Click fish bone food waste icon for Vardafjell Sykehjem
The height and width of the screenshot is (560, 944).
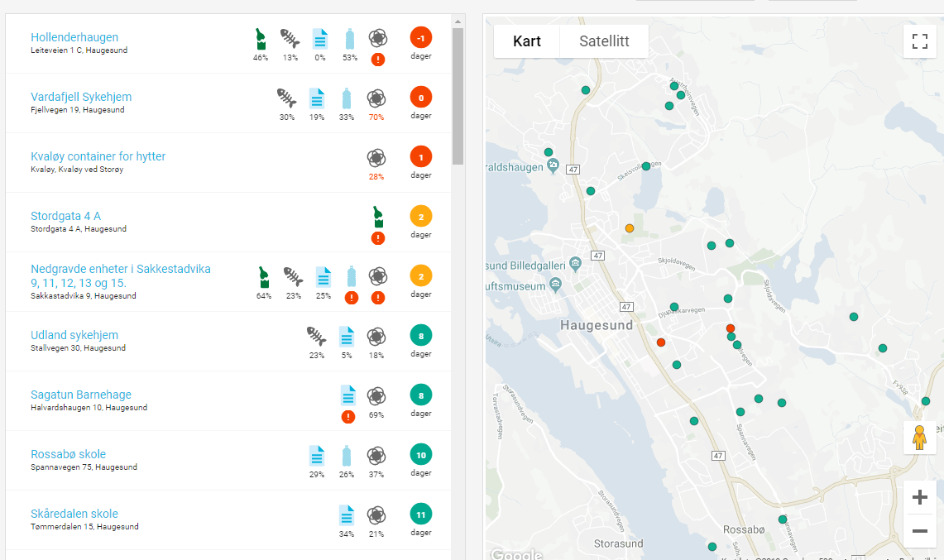tap(286, 98)
